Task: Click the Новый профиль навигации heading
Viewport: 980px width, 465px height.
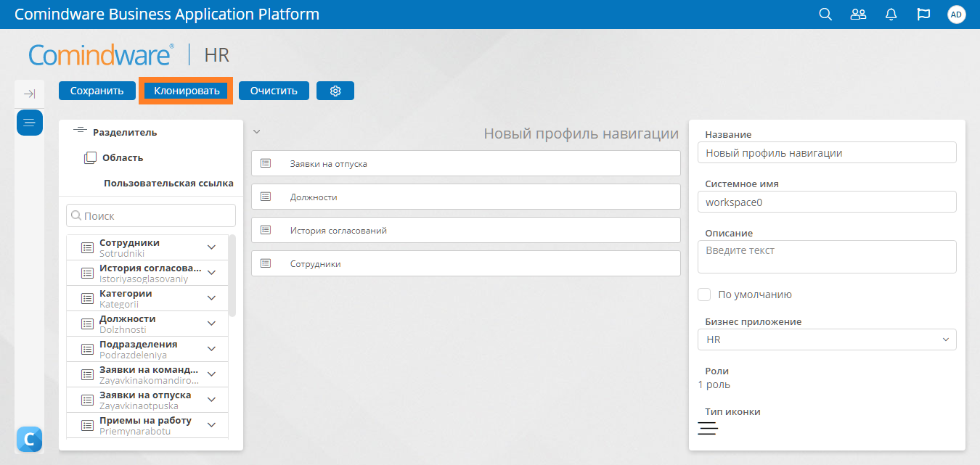Action: 581,133
